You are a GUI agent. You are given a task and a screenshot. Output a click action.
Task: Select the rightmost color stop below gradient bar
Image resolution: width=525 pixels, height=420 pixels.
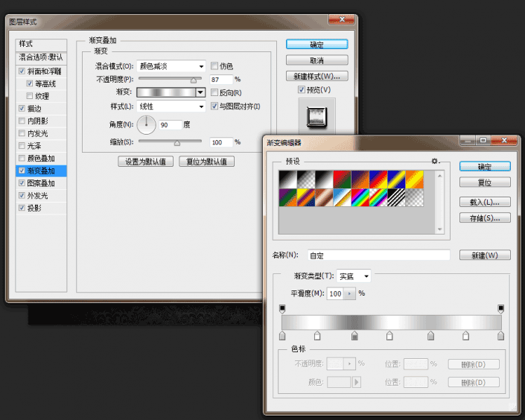[x=500, y=336]
